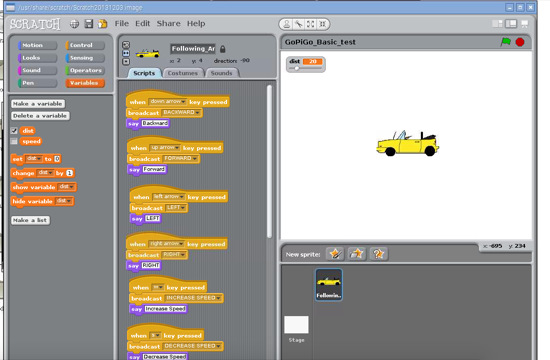
Task: Stop all scripts with the red button
Action: pyautogui.click(x=520, y=42)
